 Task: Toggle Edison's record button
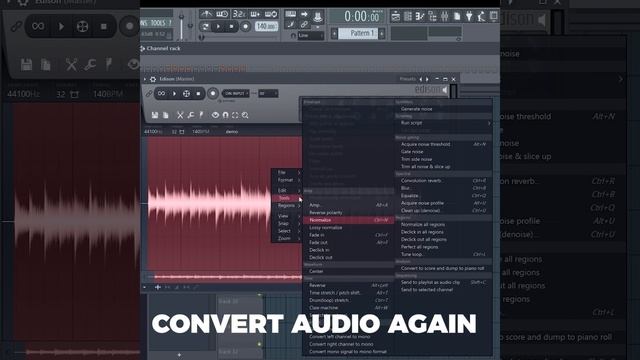213,93
